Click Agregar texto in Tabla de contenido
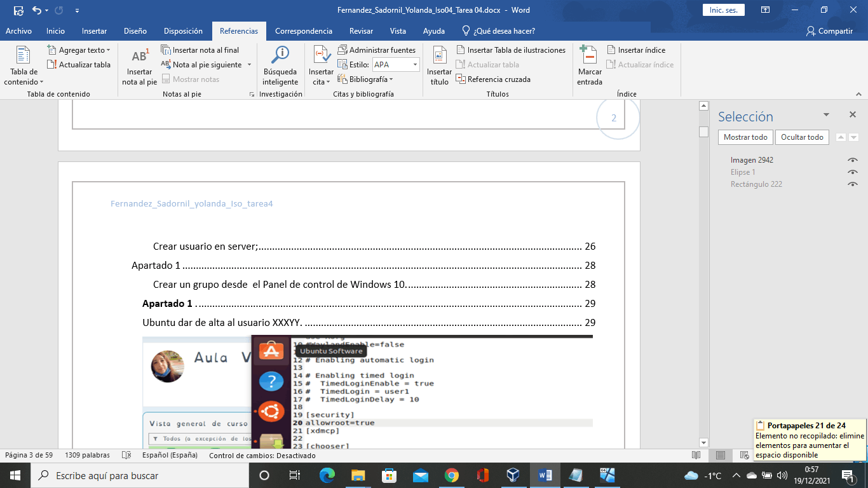868x488 pixels. pos(78,50)
